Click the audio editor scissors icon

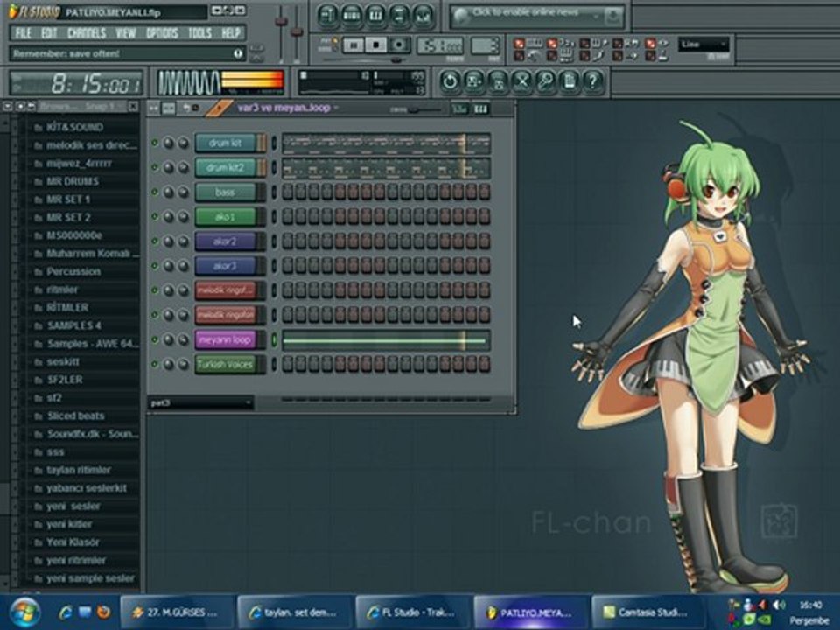point(521,81)
